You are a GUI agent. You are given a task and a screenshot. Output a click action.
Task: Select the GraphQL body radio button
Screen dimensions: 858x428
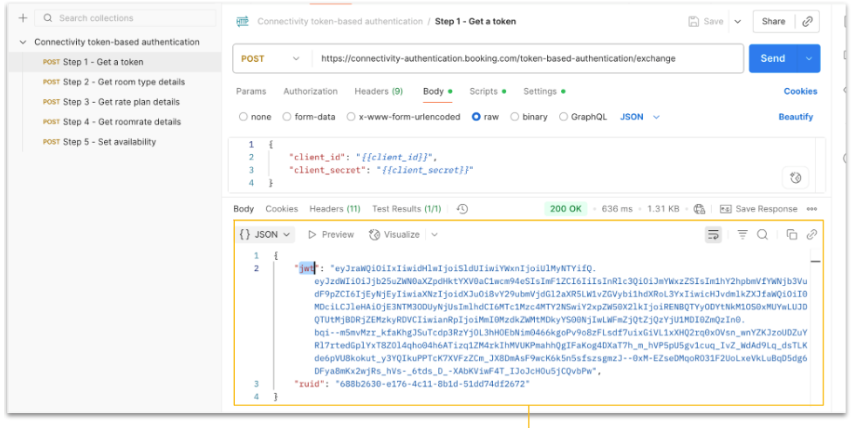tap(561, 117)
